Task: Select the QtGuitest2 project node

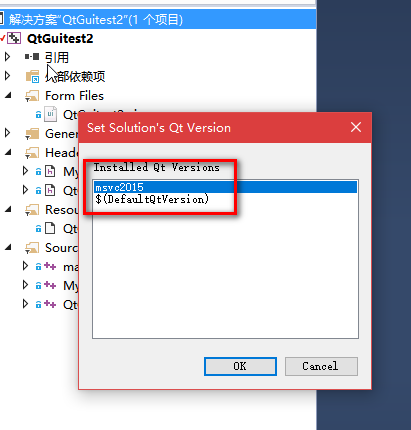Action: pyautogui.click(x=60, y=38)
